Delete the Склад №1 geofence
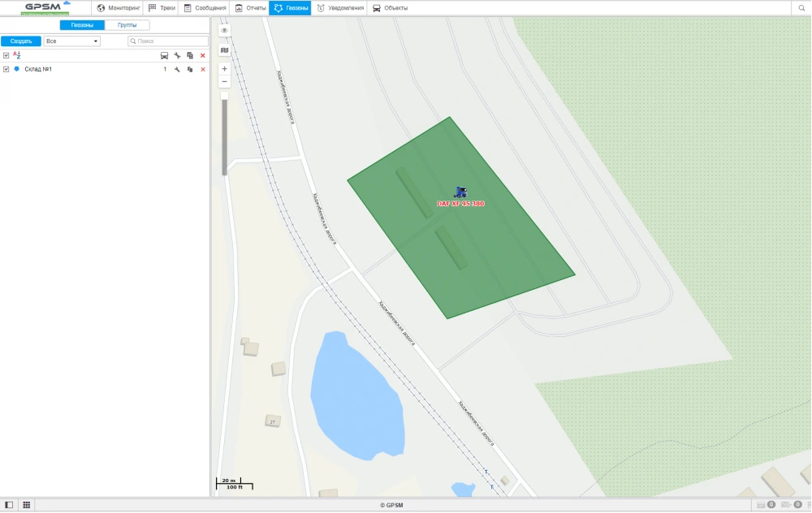812x513 pixels. click(x=203, y=70)
